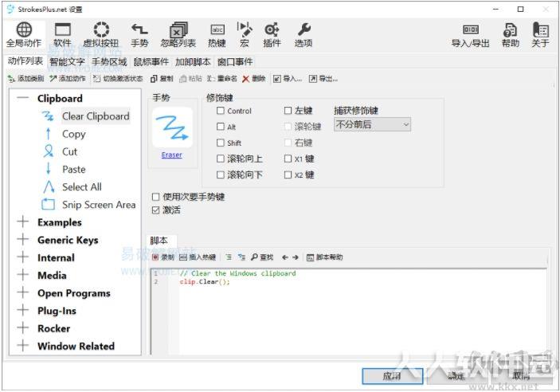Expand the Window Related category
Screen dimensions: 560x392
(x=22, y=346)
